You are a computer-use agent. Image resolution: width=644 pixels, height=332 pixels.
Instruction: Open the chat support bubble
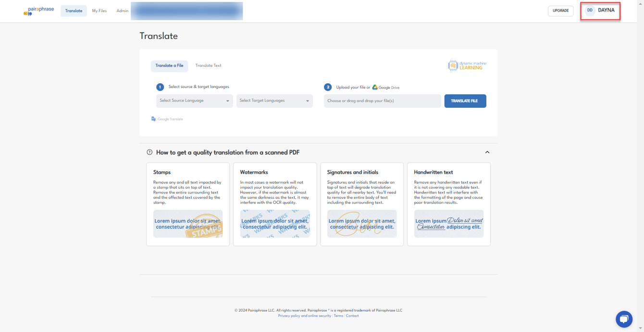624,319
